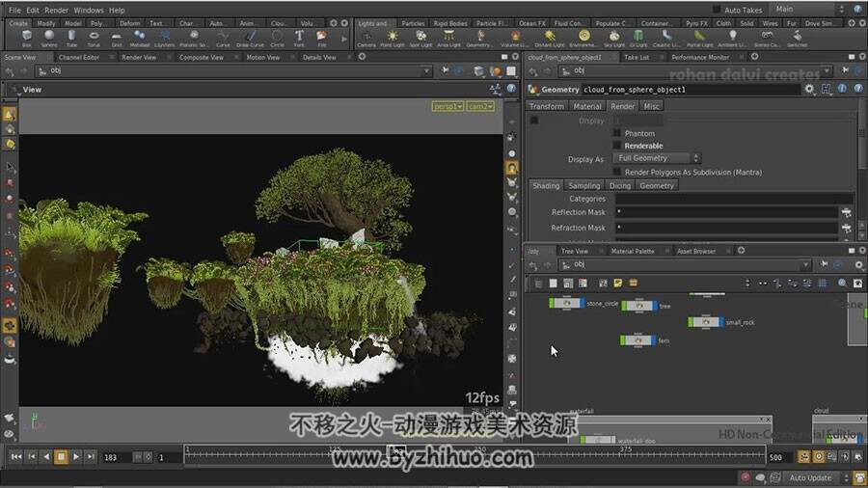Add a Spot Light from the shelf
This screenshot has height=488, width=868.
420,39
